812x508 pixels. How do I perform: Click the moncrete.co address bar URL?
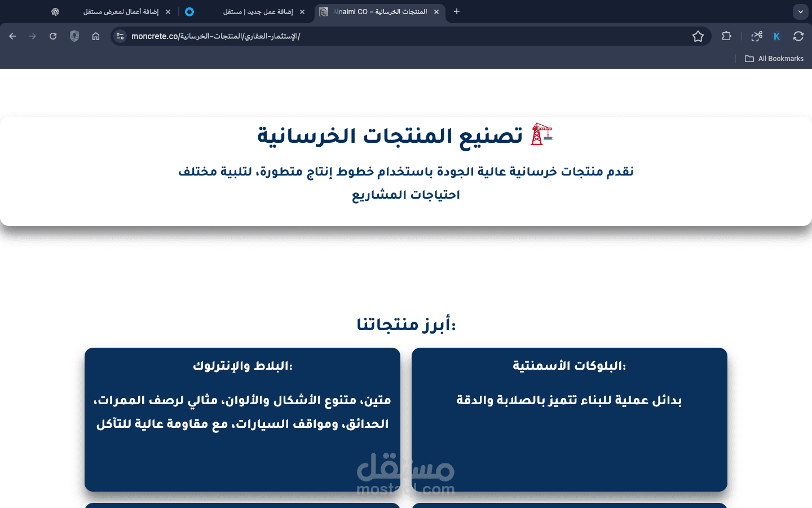click(215, 36)
